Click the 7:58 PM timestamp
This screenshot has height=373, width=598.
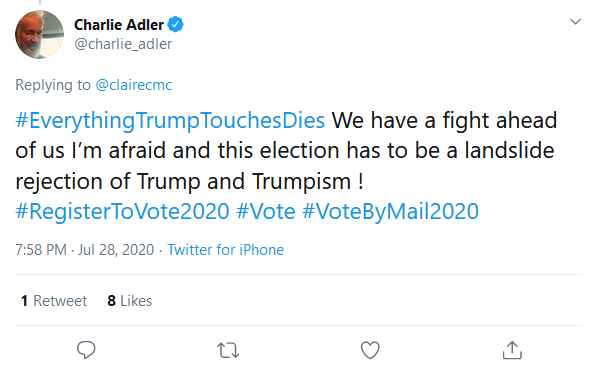pos(41,250)
